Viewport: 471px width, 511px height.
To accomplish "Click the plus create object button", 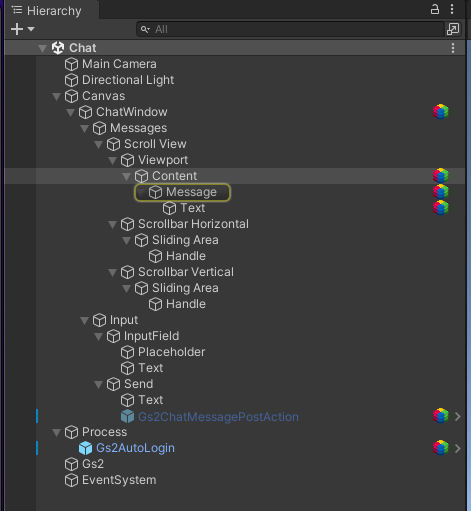I will point(17,29).
